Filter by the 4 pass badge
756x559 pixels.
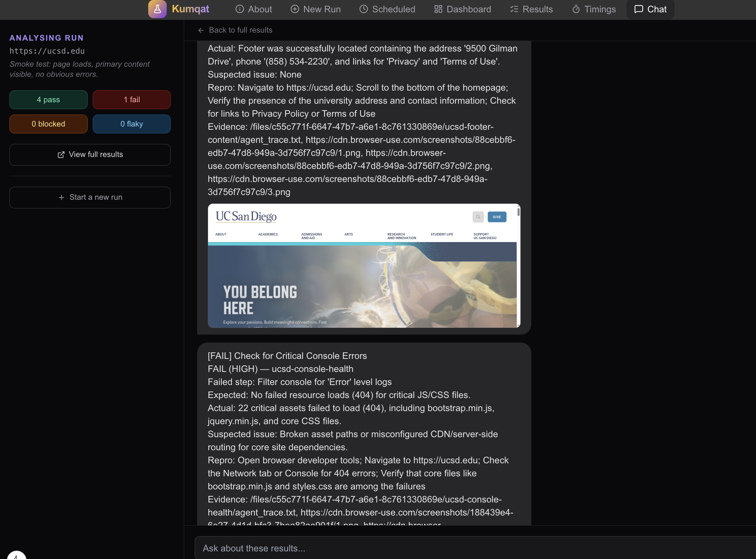48,100
